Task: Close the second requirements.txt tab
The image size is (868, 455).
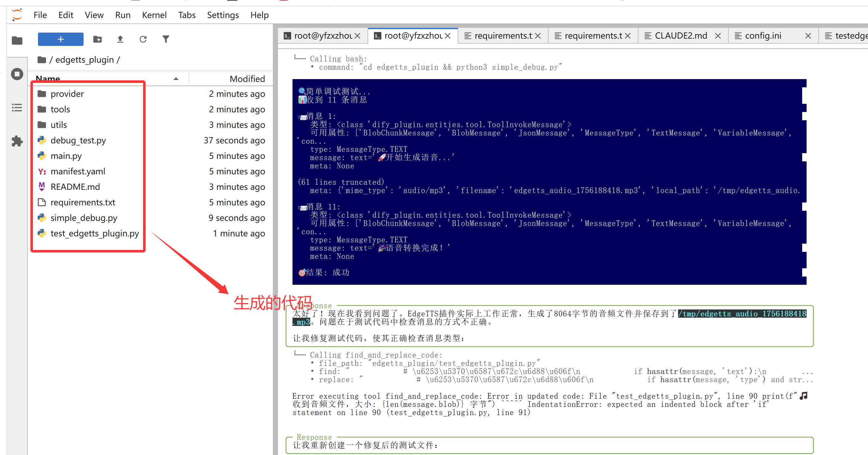Action: pos(627,36)
